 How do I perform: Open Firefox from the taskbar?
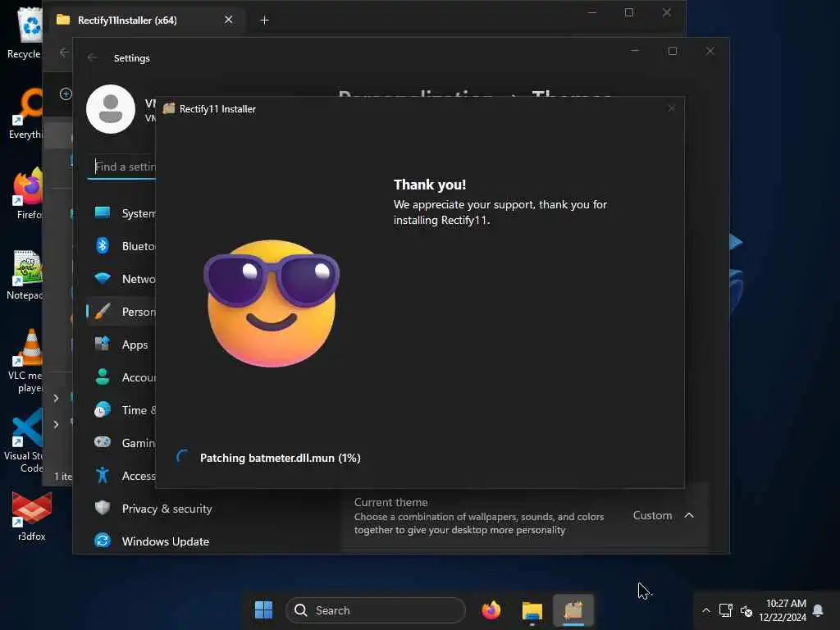[491, 609]
